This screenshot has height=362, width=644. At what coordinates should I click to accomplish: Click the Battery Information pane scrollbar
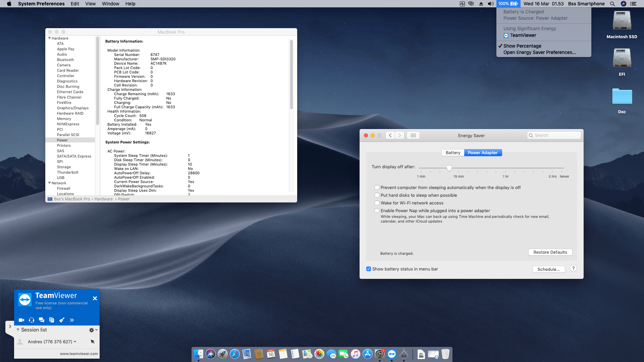(291, 74)
